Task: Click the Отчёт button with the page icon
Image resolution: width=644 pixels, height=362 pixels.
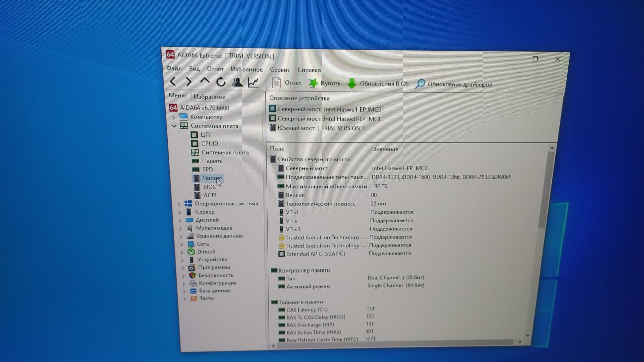Action: tap(286, 83)
